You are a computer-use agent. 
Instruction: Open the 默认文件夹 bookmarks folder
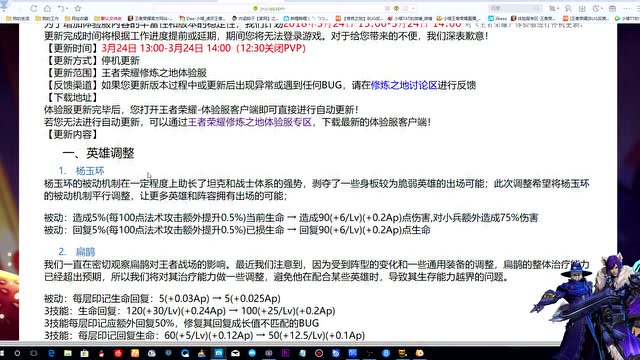[108, 18]
